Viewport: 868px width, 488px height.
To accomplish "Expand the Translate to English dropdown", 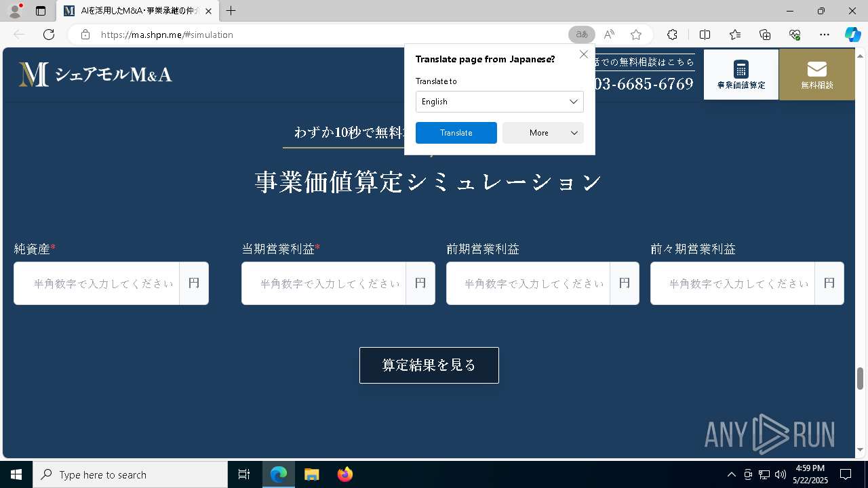I will click(500, 102).
